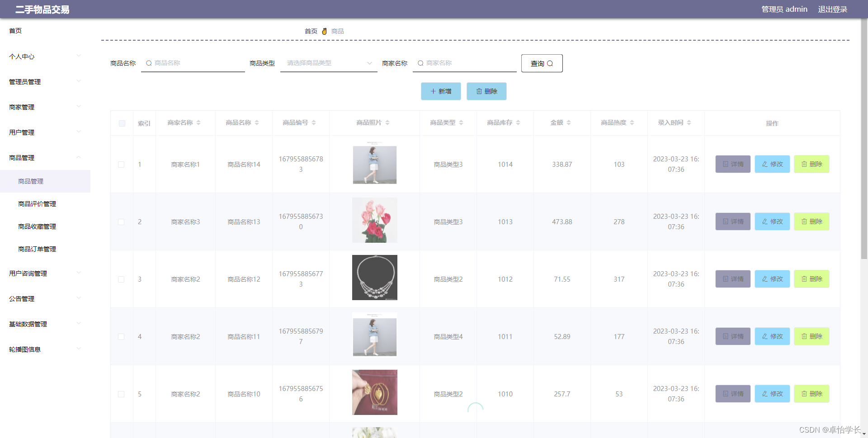Select the header select-all checkbox
868x438 pixels.
[122, 123]
